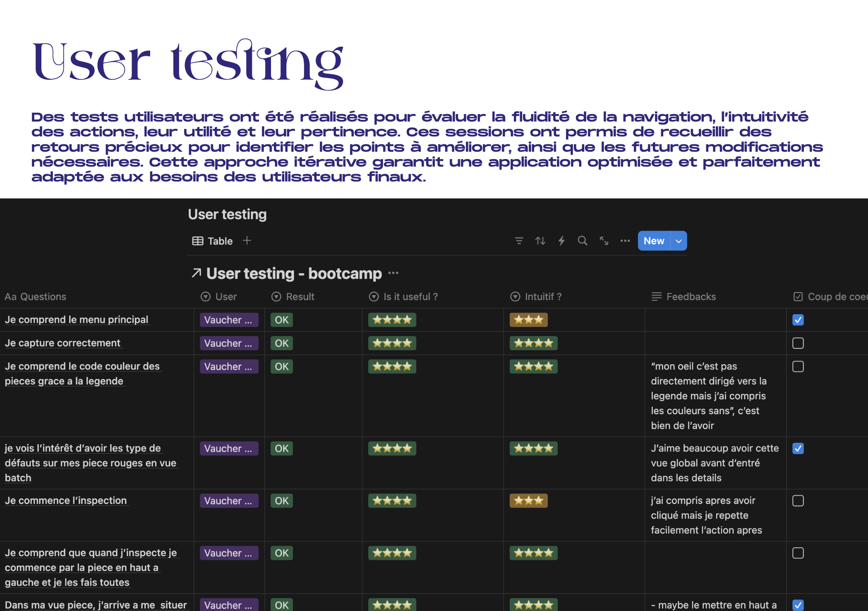
Task: Open the Feedbacks column header menu
Action: tap(683, 297)
